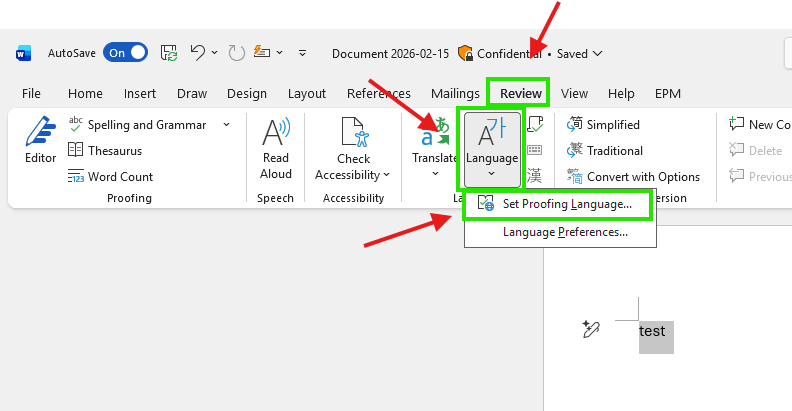Start Read Aloud

(276, 148)
